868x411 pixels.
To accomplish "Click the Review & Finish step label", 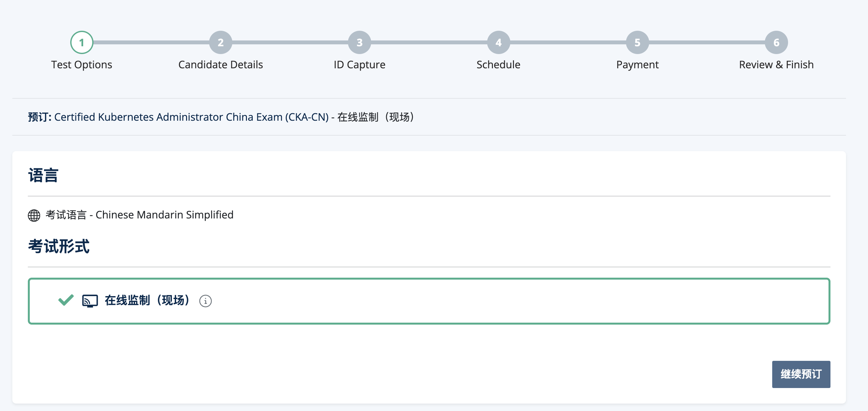I will (776, 65).
